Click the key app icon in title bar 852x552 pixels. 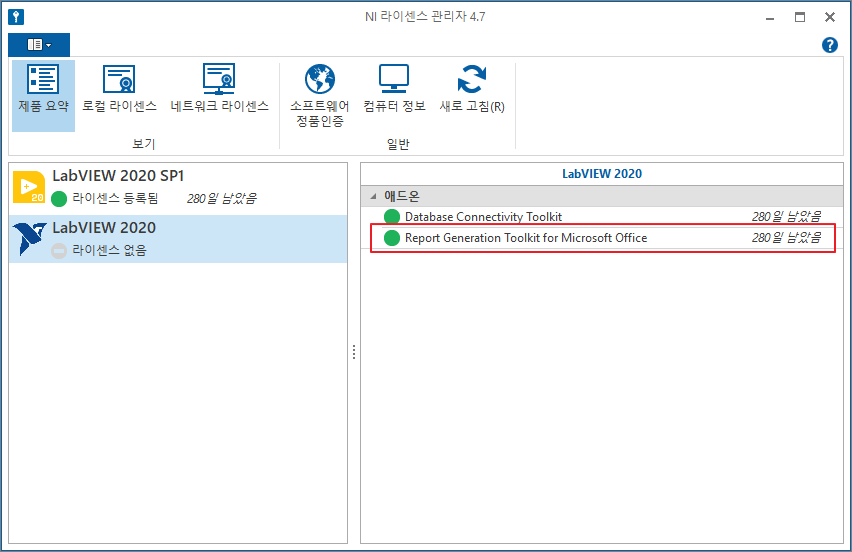tap(16, 17)
